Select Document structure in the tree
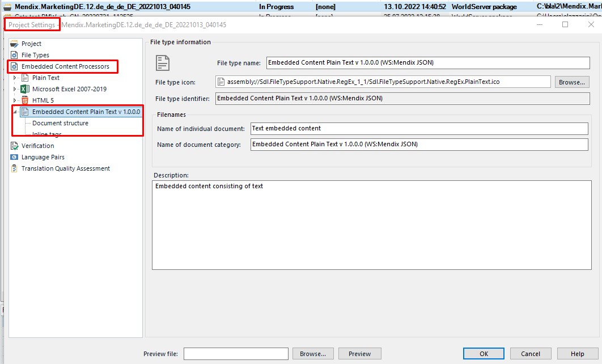Viewport: 602px width, 364px height. pos(60,123)
